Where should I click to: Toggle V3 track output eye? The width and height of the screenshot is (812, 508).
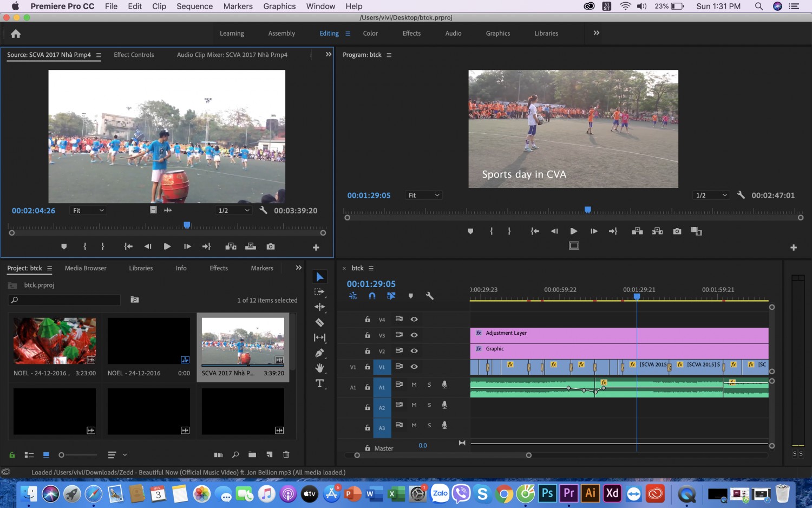coord(414,335)
